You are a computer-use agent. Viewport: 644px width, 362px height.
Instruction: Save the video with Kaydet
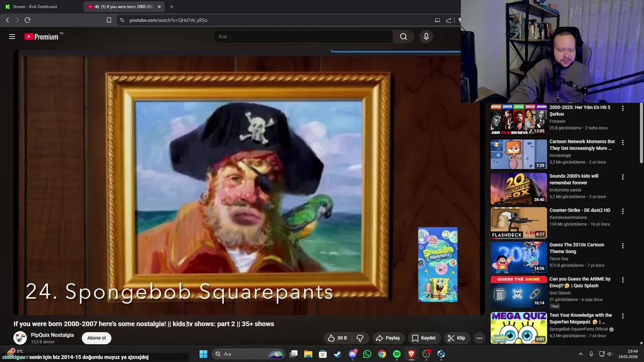[424, 338]
